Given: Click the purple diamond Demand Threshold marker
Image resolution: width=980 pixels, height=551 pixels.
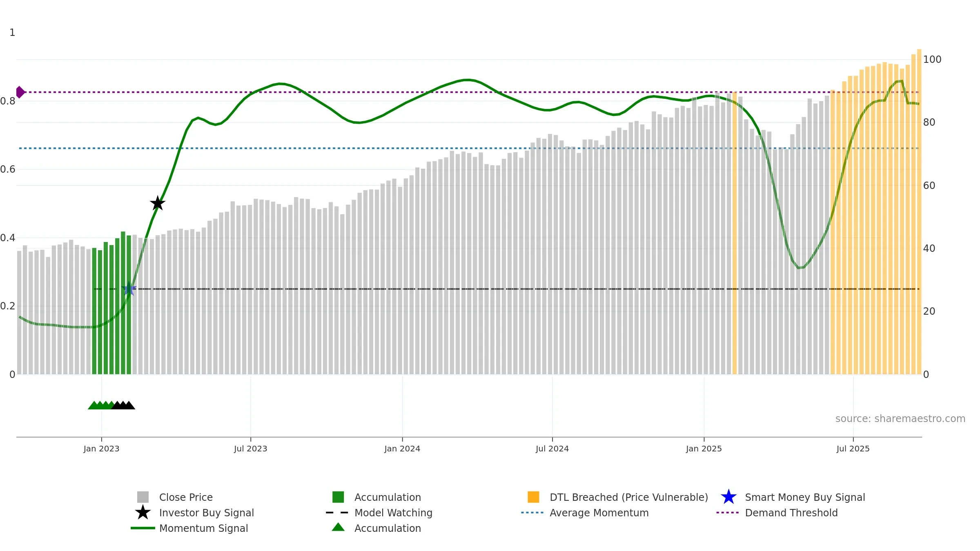Looking at the screenshot, I should pos(20,92).
